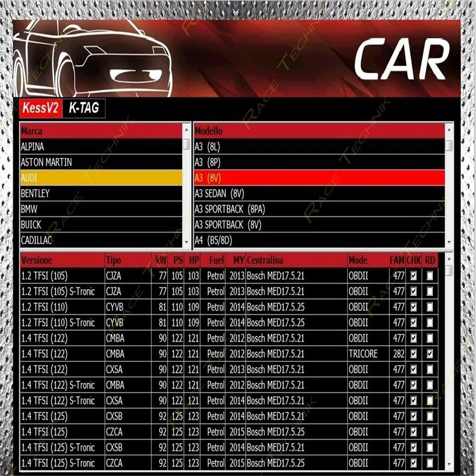Sort by the MY column header
The height and width of the screenshot is (476, 476).
(x=236, y=260)
